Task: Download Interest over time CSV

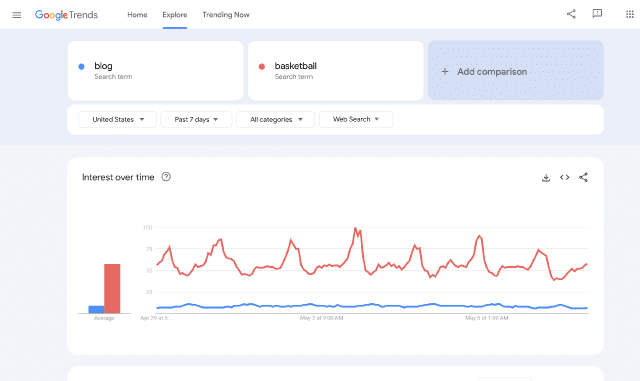Action: pyautogui.click(x=546, y=178)
